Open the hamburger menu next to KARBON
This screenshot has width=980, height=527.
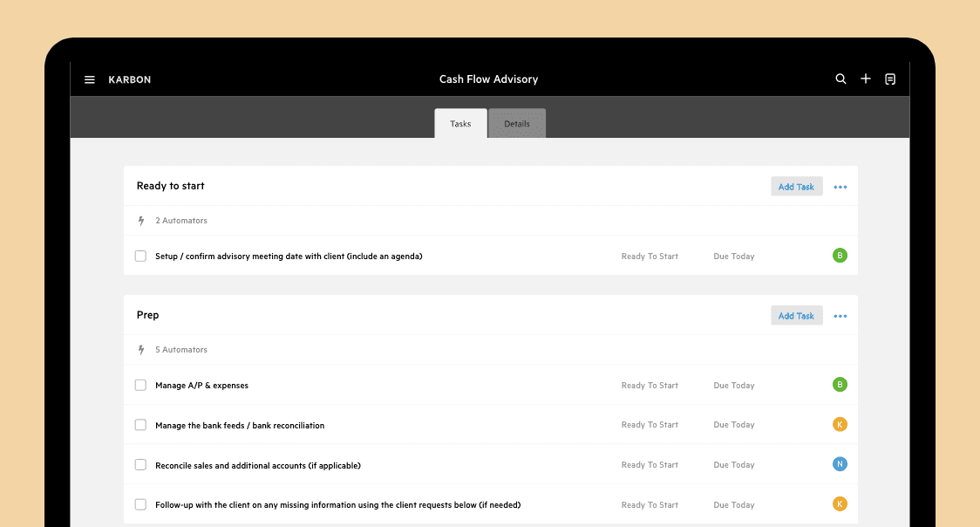[90, 79]
